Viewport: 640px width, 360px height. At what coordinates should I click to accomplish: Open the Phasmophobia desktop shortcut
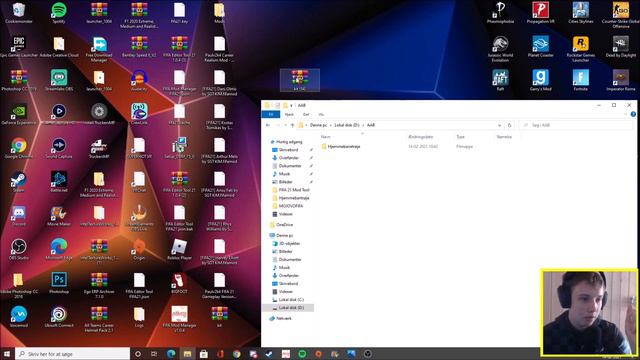coord(500,13)
